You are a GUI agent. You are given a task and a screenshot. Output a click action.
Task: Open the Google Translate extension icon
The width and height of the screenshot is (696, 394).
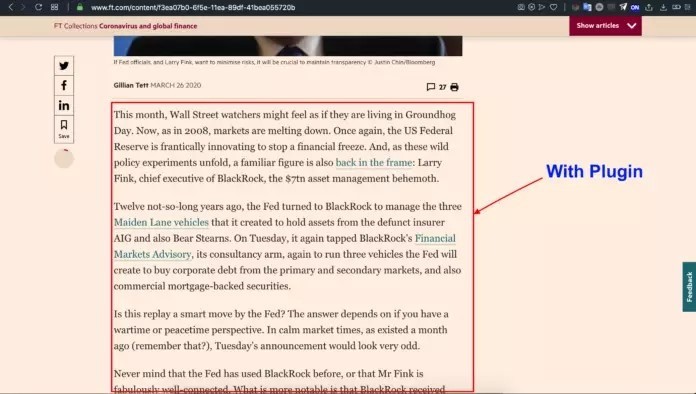(587, 7)
